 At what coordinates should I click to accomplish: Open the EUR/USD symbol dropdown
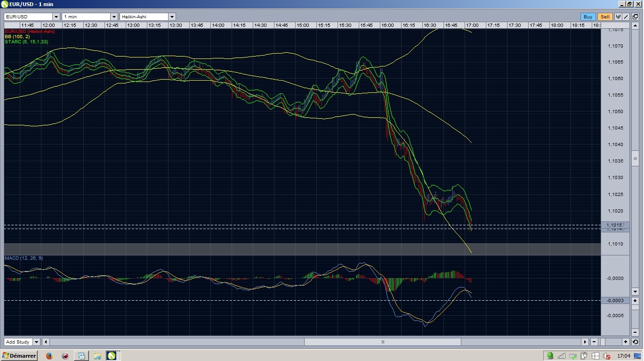56,16
